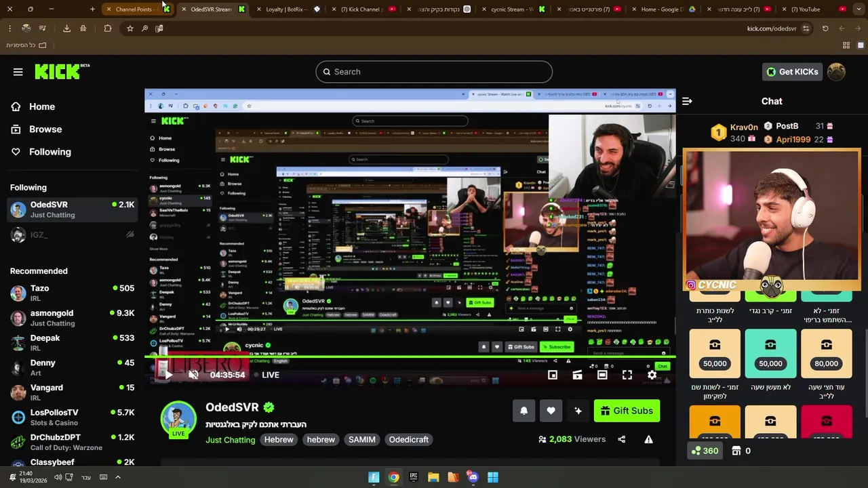Image resolution: width=868 pixels, height=488 pixels.
Task: Select the Odedicraft tag
Action: point(409,440)
